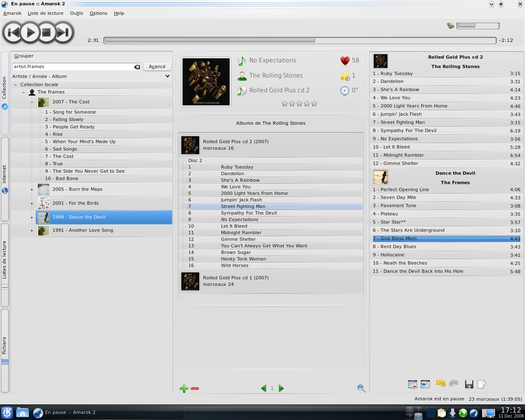Click the artist icon beside The Rolling Stones
The image size is (525, 420).
[x=242, y=76]
